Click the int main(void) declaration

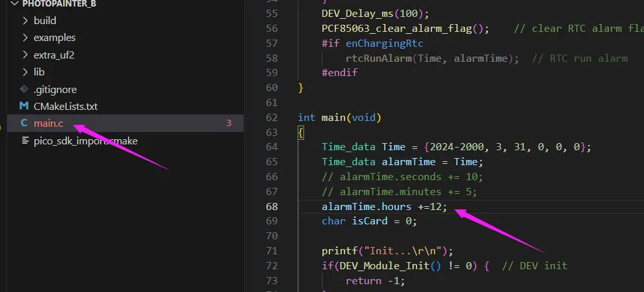340,118
